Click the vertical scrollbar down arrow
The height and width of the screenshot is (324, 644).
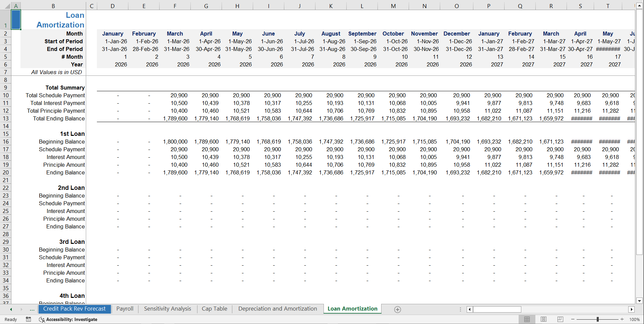[640, 301]
